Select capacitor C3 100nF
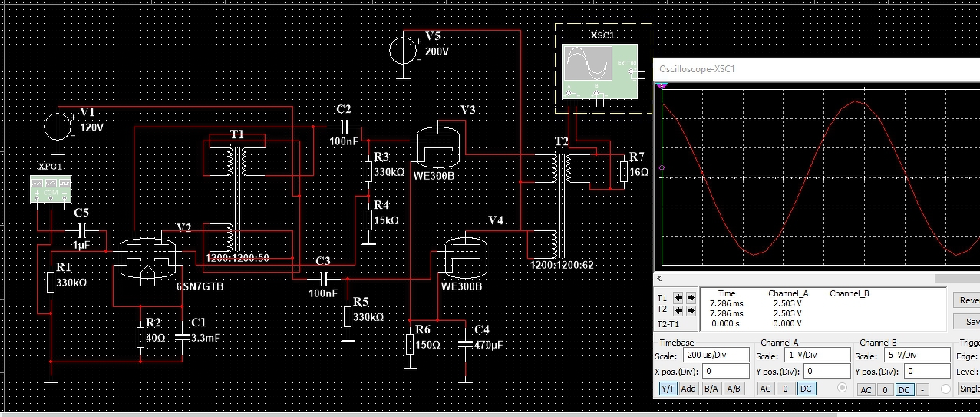Screen dimensions: 980x417 click(x=323, y=277)
